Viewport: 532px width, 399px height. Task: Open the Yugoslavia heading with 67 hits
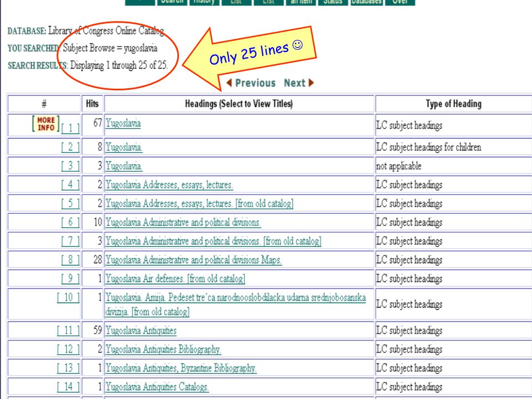click(x=123, y=123)
